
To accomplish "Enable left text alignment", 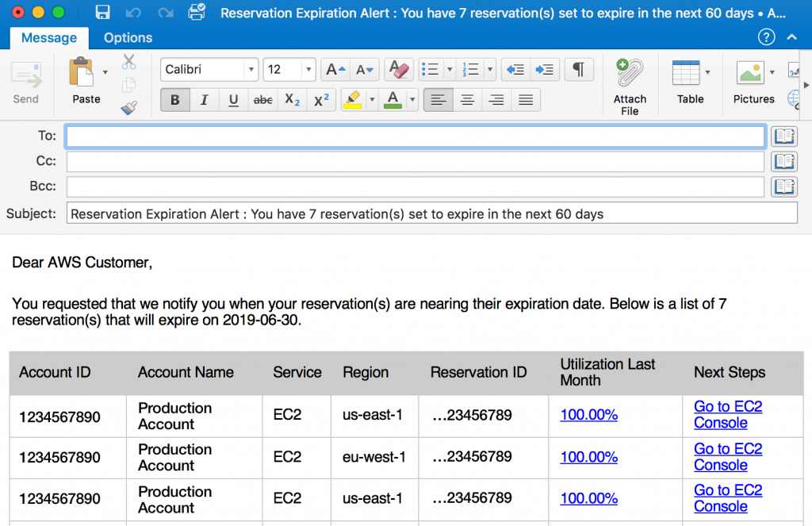I will (x=438, y=100).
